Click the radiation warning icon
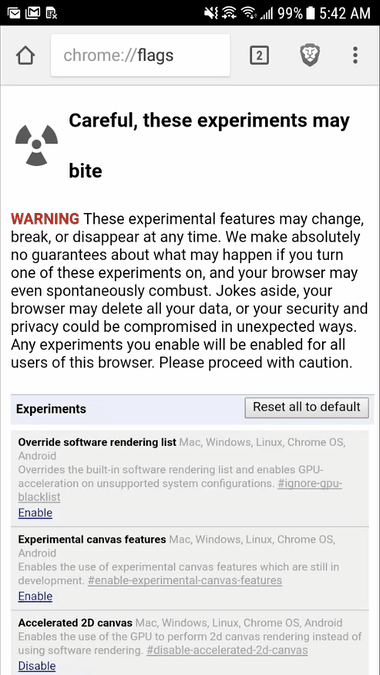 pos(37,145)
